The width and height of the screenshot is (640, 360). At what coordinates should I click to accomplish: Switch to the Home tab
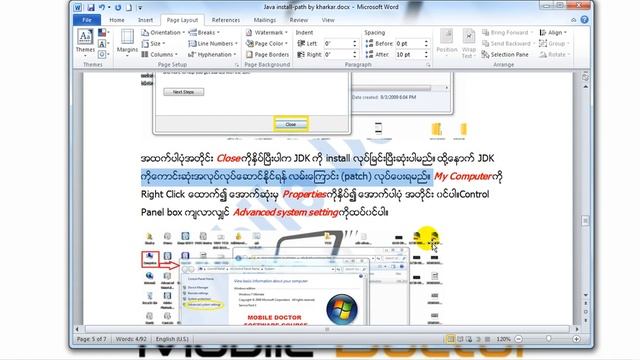[x=117, y=20]
